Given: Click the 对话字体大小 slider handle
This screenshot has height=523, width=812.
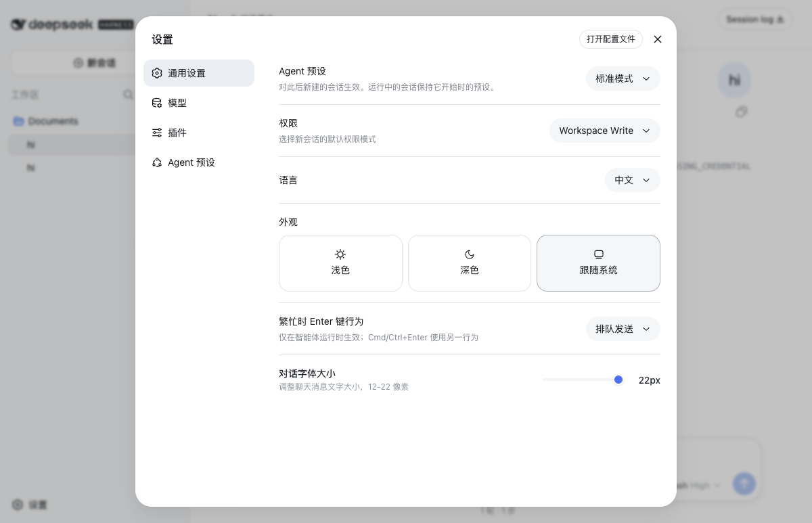Looking at the screenshot, I should [618, 380].
